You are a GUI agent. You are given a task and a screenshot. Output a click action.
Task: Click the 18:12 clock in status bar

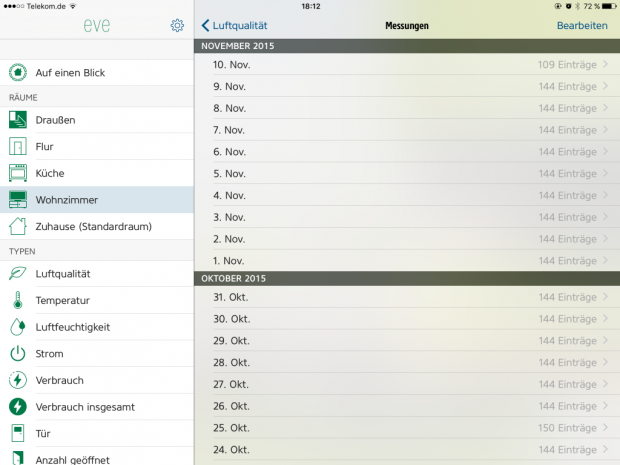pyautogui.click(x=311, y=6)
